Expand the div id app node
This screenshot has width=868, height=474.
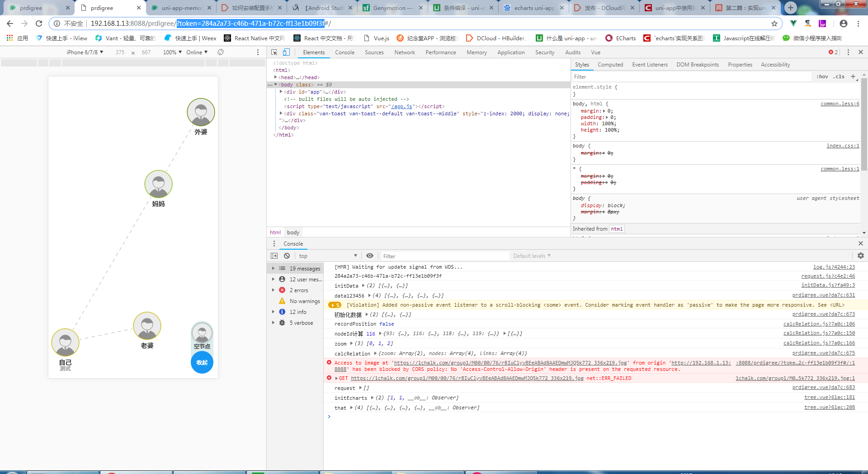click(x=281, y=92)
